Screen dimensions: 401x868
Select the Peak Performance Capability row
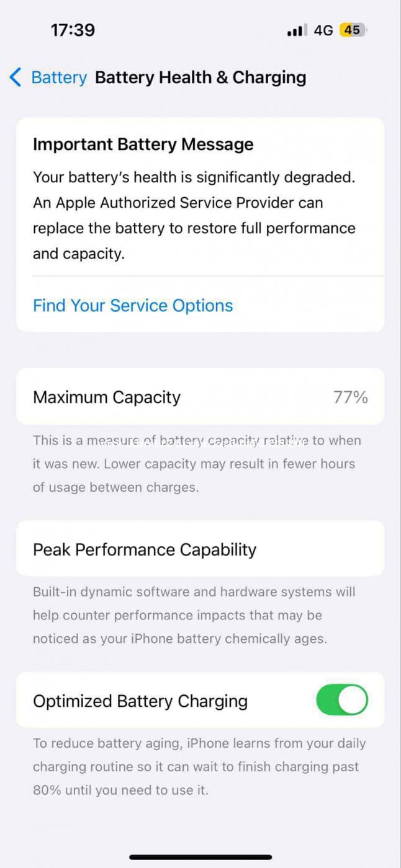200,549
